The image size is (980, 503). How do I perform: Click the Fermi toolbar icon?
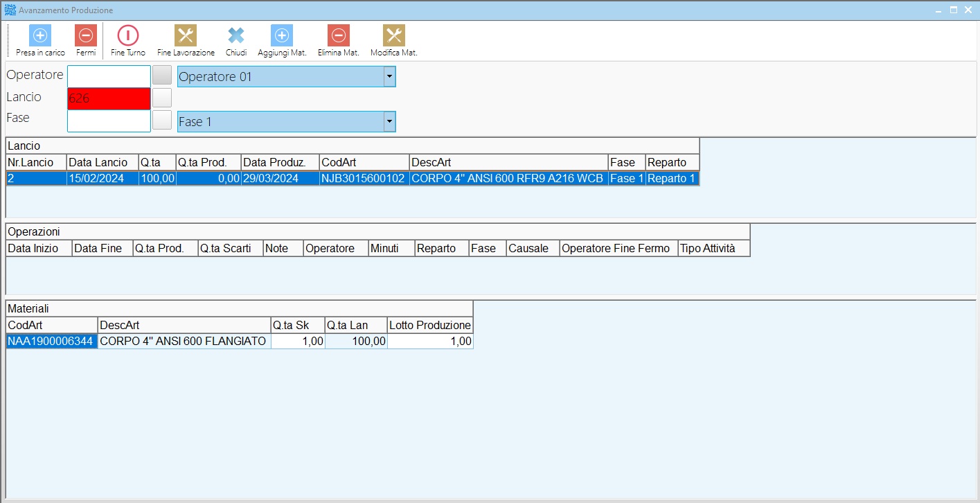coord(86,35)
